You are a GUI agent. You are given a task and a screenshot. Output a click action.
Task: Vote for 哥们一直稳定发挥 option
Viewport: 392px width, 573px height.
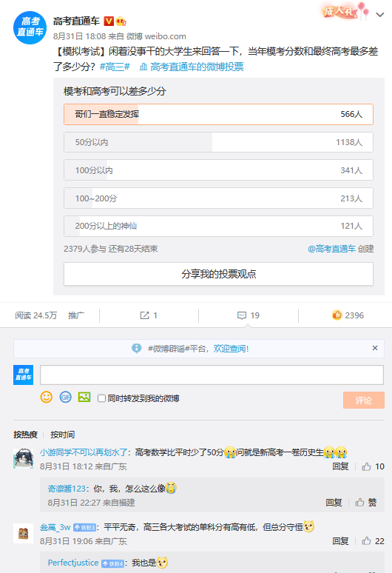point(218,115)
